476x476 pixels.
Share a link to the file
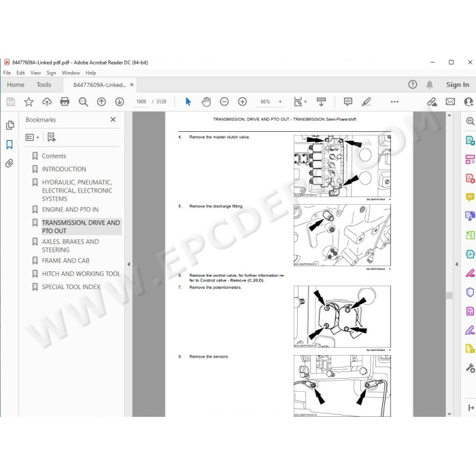coord(432,102)
